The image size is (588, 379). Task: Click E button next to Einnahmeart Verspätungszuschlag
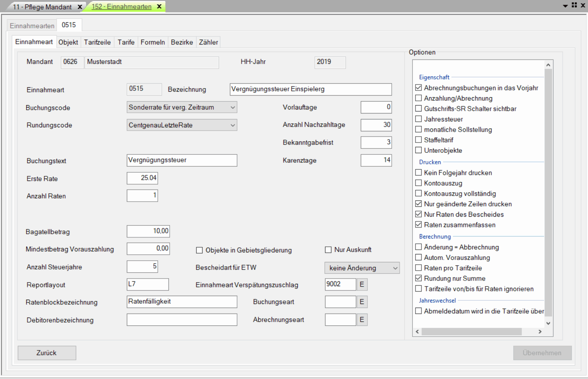[x=362, y=285]
